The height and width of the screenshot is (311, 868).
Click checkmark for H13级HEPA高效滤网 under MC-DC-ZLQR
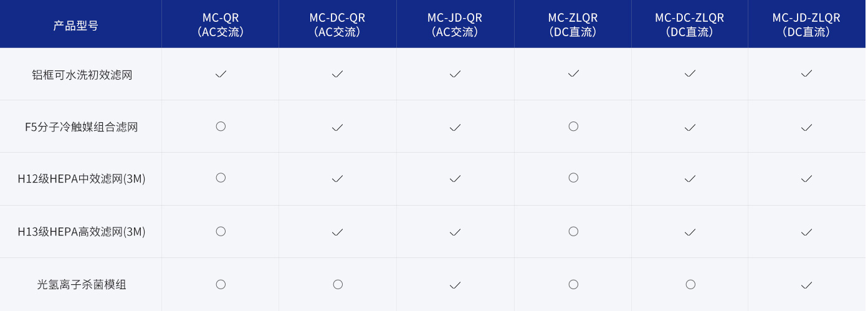[690, 232]
